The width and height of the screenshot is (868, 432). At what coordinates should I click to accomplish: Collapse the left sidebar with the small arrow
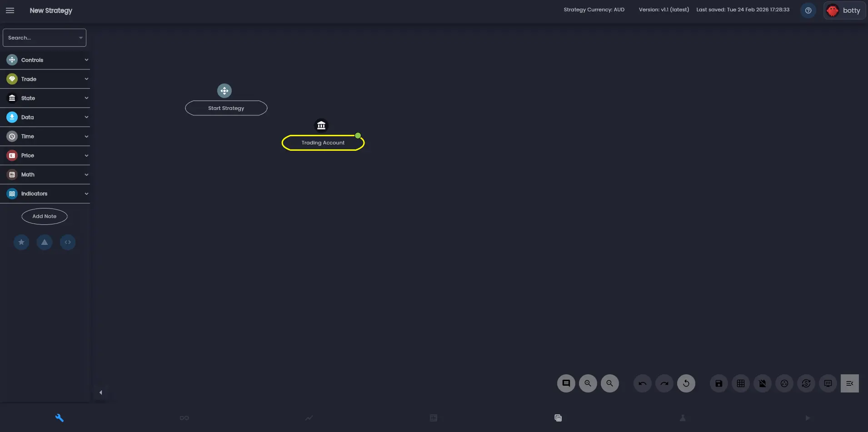pos(100,392)
